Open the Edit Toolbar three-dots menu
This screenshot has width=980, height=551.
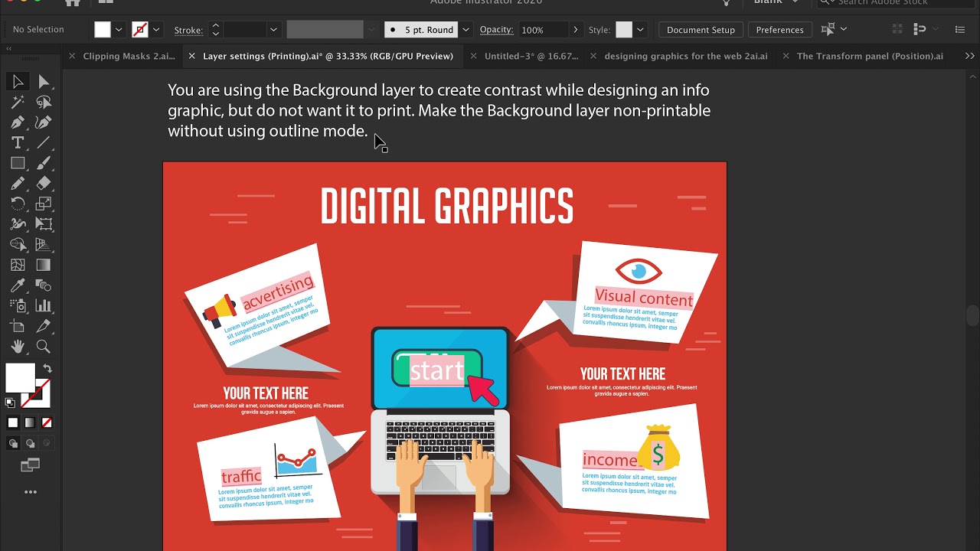click(x=31, y=492)
